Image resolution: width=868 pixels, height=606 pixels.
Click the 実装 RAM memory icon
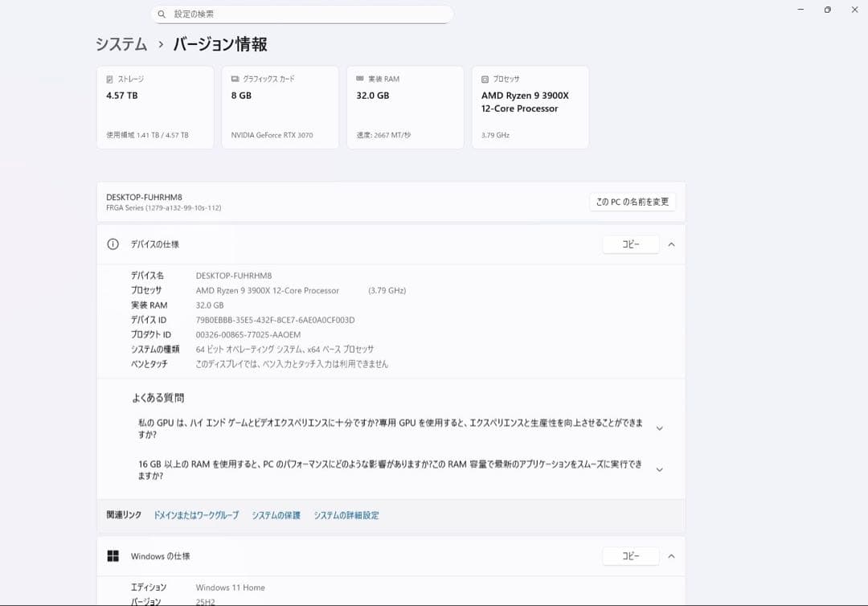360,78
